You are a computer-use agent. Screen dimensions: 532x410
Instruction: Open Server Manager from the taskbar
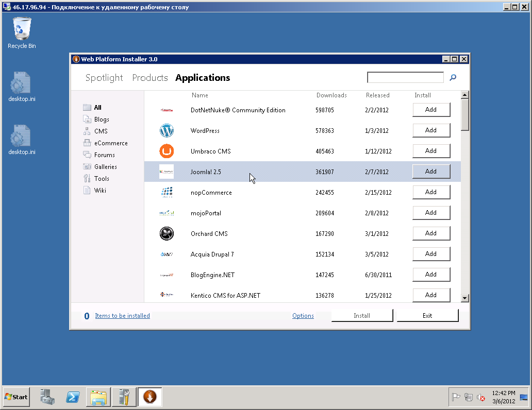(x=47, y=397)
